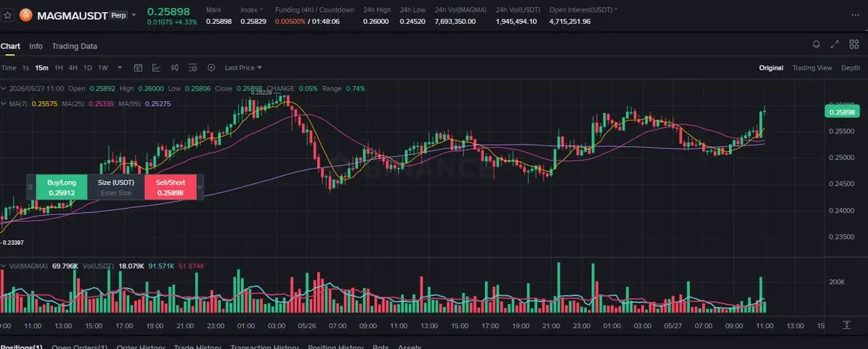Click the Size (USDT) entry field
The width and height of the screenshot is (868, 349).
pos(116,193)
